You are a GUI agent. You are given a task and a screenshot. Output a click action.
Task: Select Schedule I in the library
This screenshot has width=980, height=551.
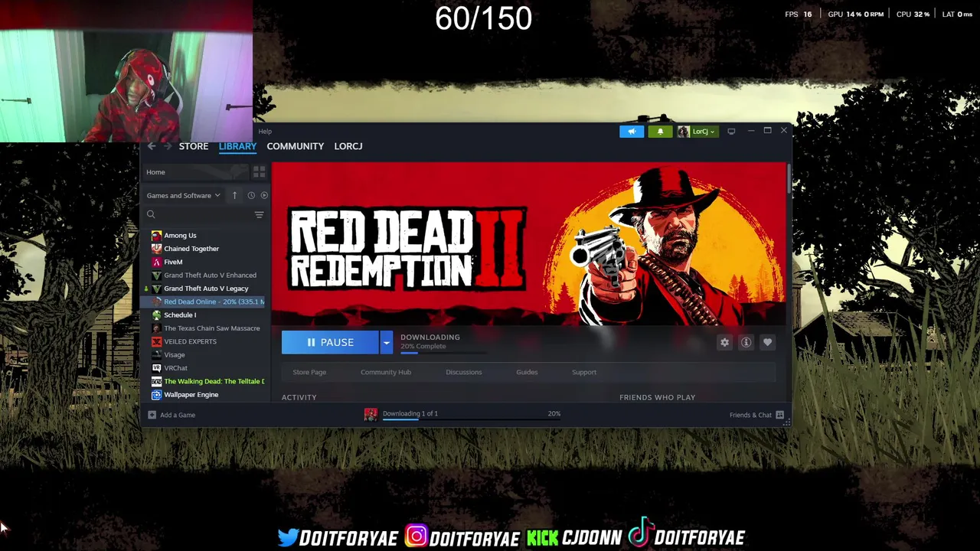(180, 315)
